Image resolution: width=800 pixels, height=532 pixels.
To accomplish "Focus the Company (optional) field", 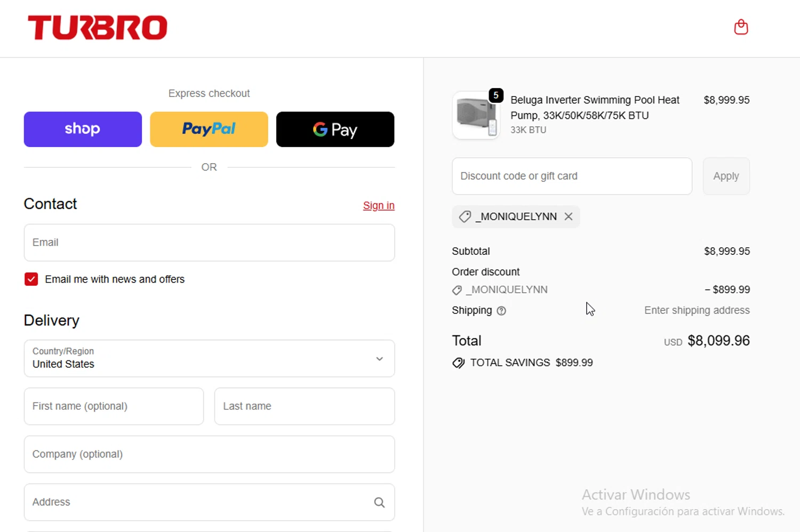I will tap(209, 454).
